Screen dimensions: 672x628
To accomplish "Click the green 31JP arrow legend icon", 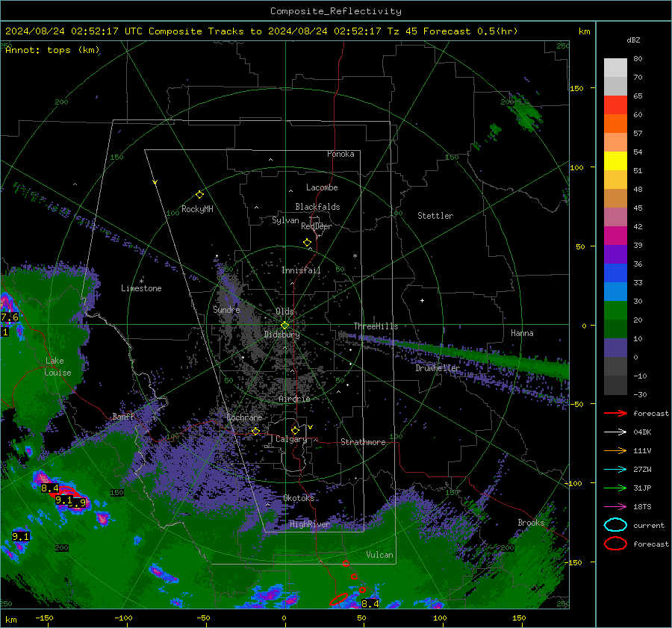I will pos(615,488).
